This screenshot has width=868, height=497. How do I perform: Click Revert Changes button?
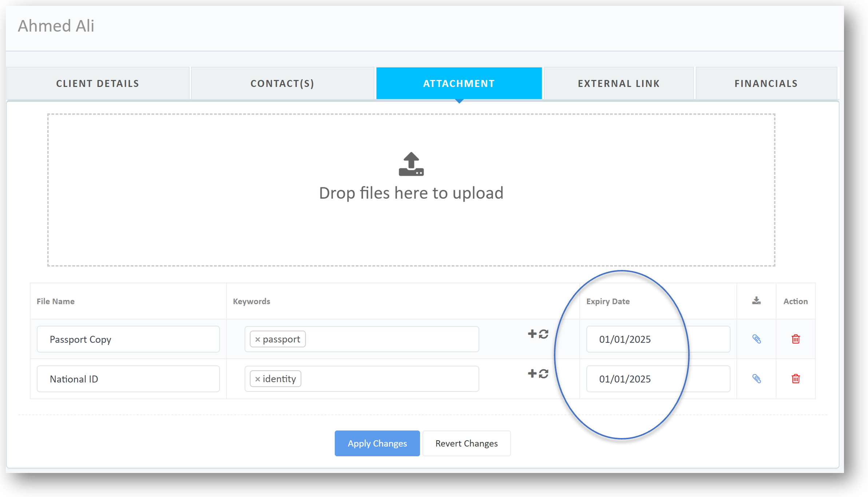pyautogui.click(x=466, y=443)
